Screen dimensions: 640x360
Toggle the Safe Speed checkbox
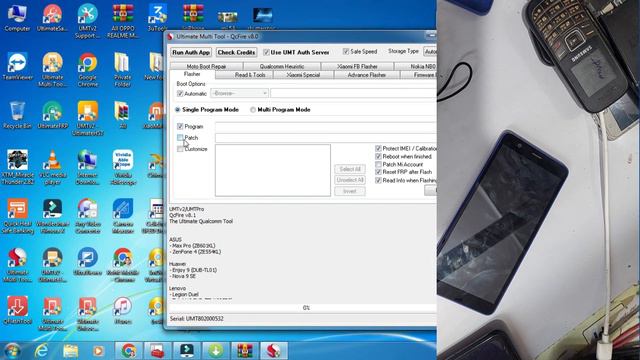(346, 51)
